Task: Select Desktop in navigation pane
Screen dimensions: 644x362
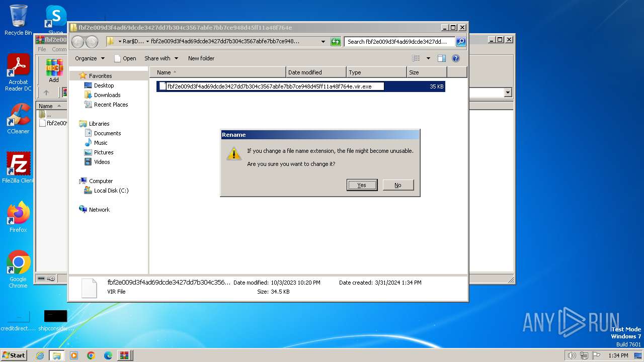Action: [104, 85]
